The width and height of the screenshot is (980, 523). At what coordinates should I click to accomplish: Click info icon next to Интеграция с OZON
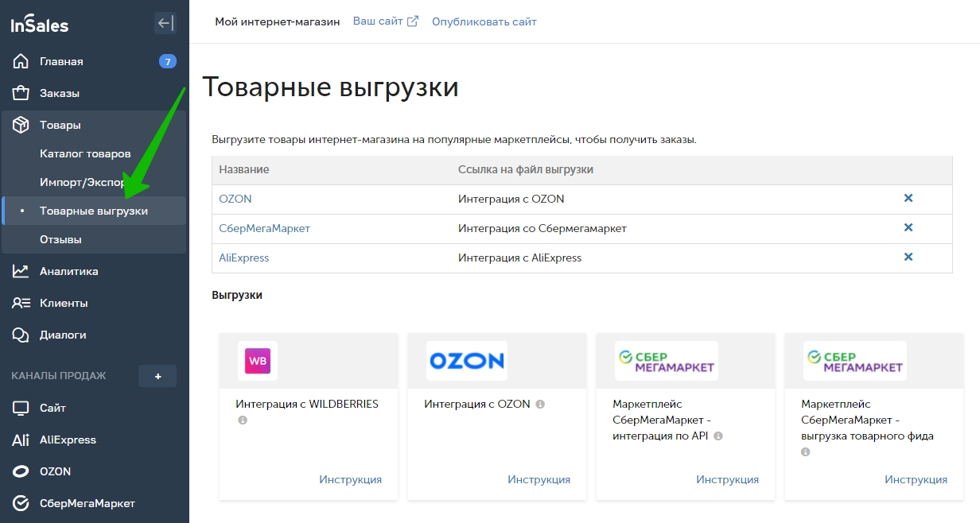pos(540,404)
